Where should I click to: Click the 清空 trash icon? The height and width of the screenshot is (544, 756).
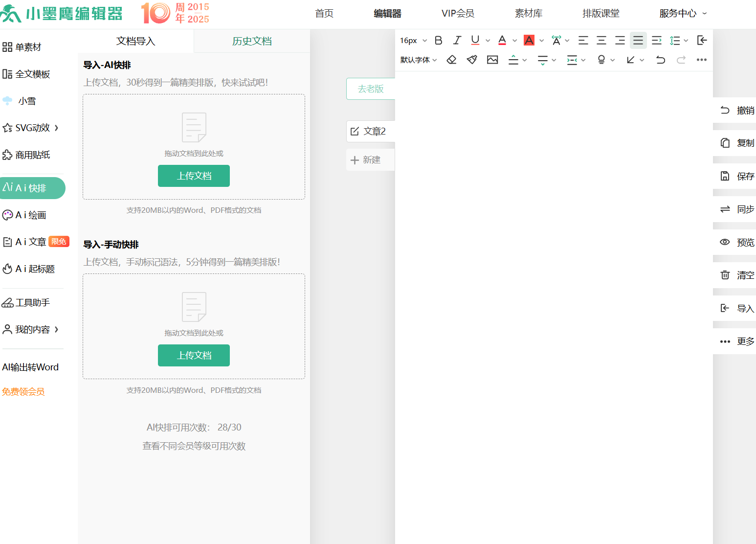[x=725, y=275]
